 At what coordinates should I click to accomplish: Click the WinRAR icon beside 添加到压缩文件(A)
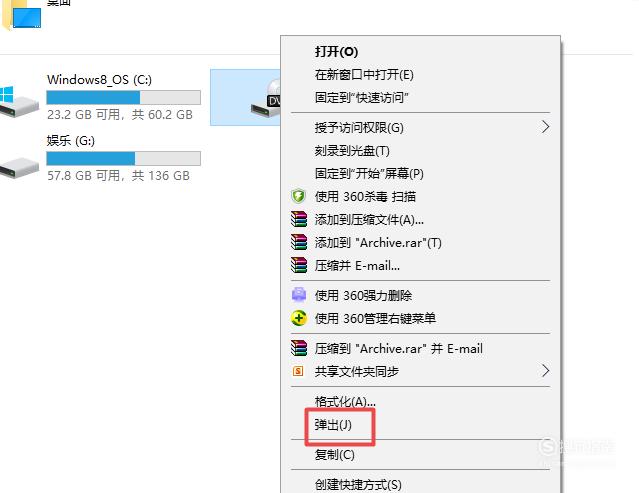[299, 219]
